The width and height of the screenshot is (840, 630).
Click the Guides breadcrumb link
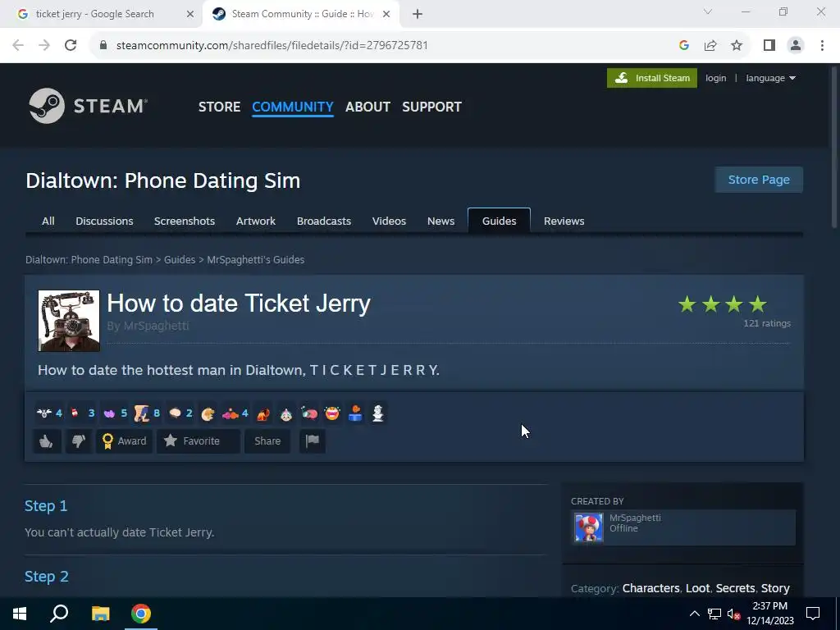coord(180,259)
